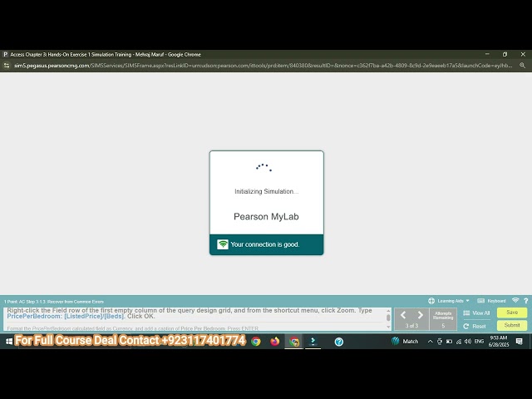Image resolution: width=532 pixels, height=399 pixels.
Task: Go to the previous simulation step arrow
Action: (x=403, y=315)
